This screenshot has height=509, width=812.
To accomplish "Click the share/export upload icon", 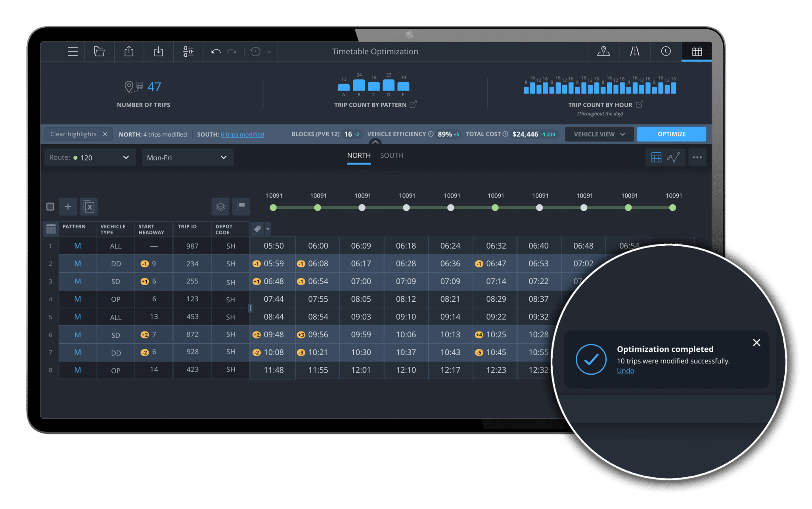I will tap(129, 52).
